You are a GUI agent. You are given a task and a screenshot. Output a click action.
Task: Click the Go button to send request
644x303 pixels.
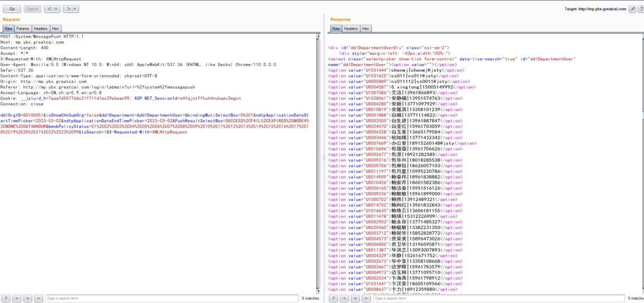12,9
